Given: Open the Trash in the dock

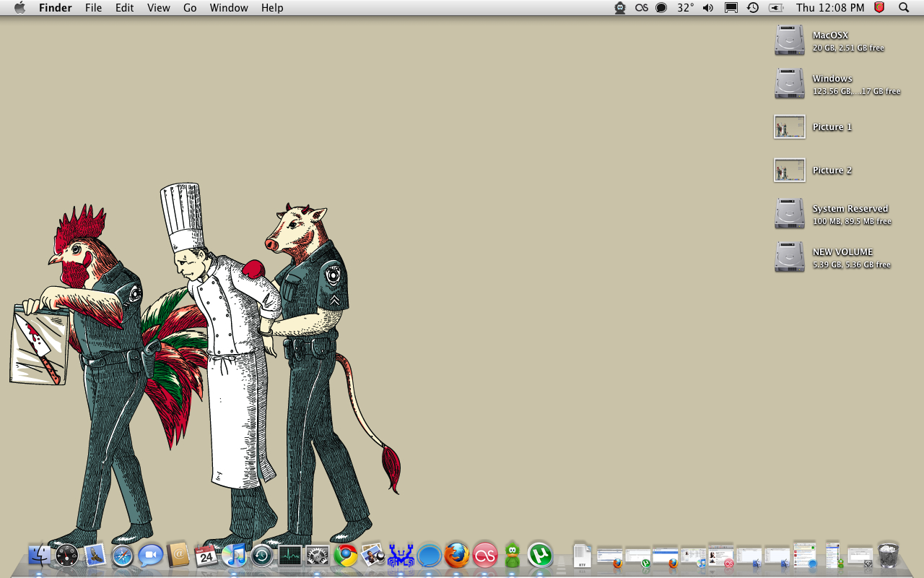Looking at the screenshot, I should point(888,556).
